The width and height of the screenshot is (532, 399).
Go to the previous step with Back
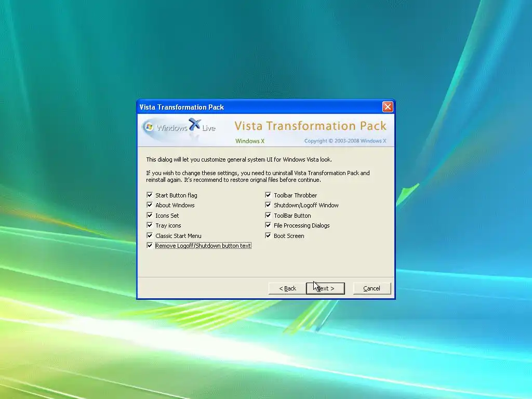[287, 288]
